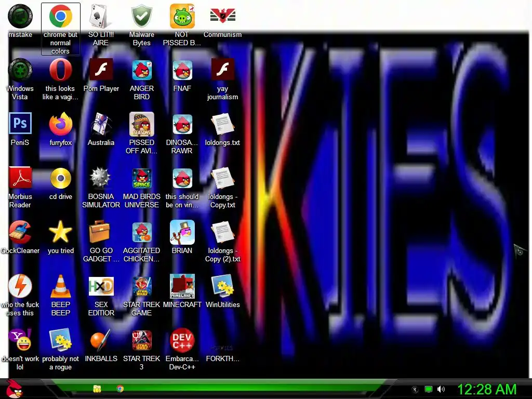Click the taskbar clock showing 12:28 AM
The image size is (532, 399).
tap(486, 389)
